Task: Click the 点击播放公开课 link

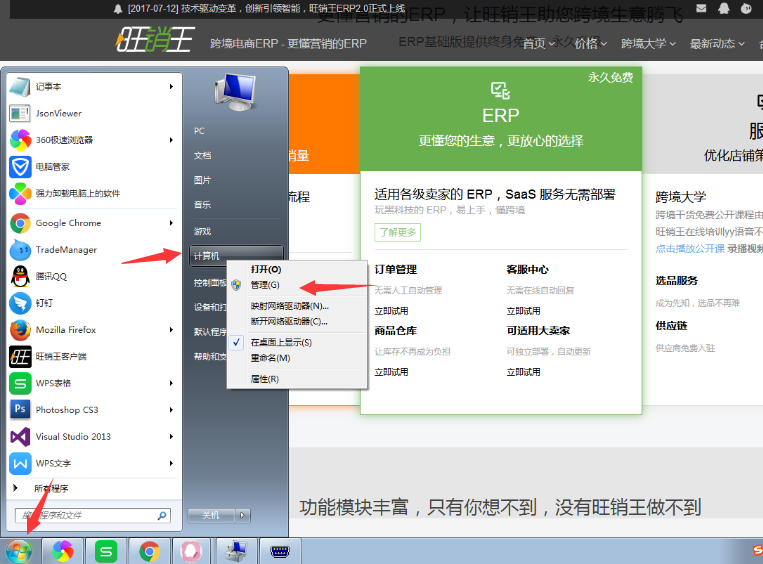Action: 690,249
